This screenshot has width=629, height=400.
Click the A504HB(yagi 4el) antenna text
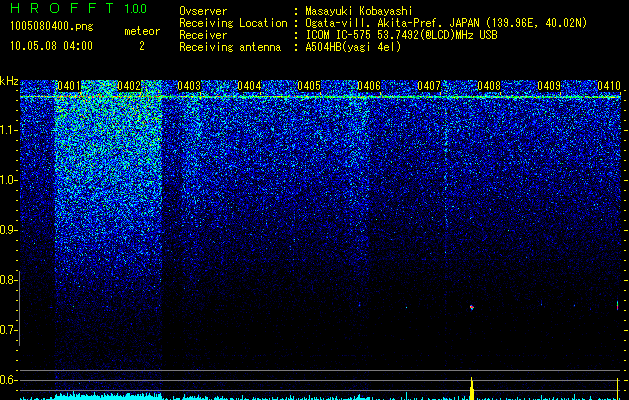point(353,47)
